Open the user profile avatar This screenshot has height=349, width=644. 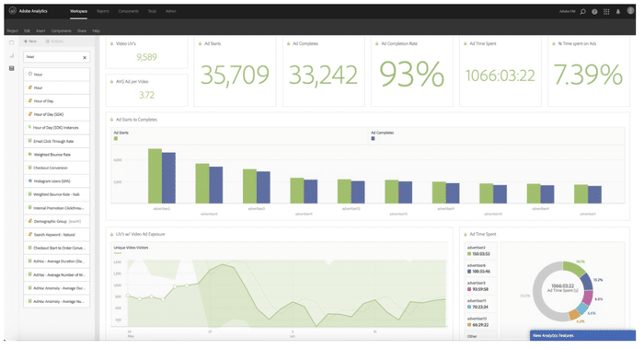click(630, 11)
